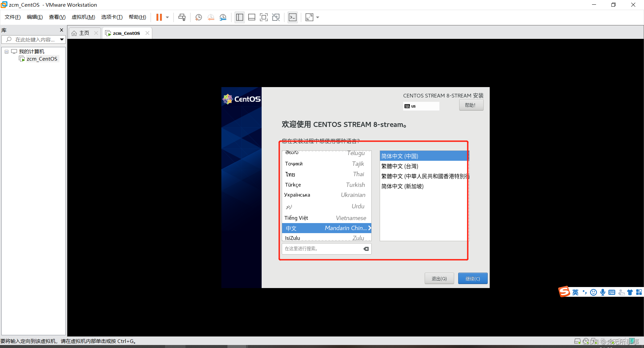644x348 pixels.
Task: Select IsiZulu in the language list
Action: click(326, 237)
